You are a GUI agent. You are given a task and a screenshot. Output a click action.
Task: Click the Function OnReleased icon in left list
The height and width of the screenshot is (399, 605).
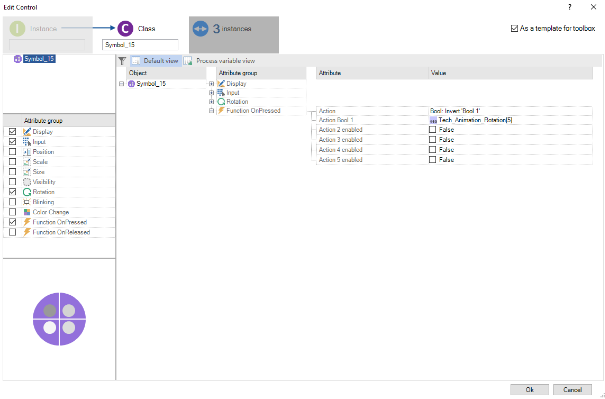tap(27, 232)
